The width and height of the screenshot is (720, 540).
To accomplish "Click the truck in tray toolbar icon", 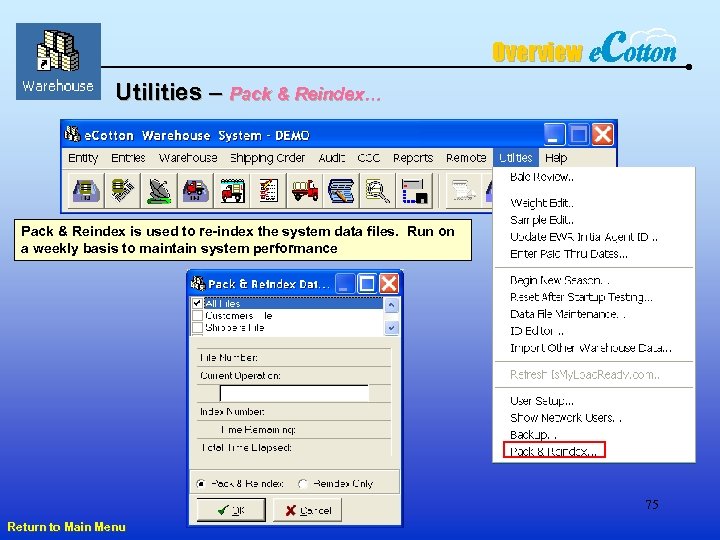I will 196,190.
